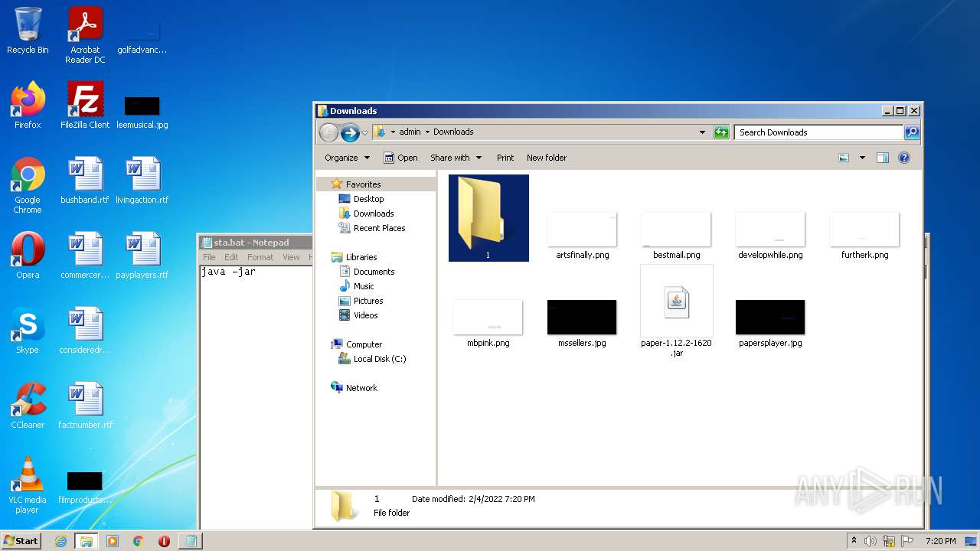Select Downloads in navigation pane
The width and height of the screenshot is (980, 551).
click(374, 214)
